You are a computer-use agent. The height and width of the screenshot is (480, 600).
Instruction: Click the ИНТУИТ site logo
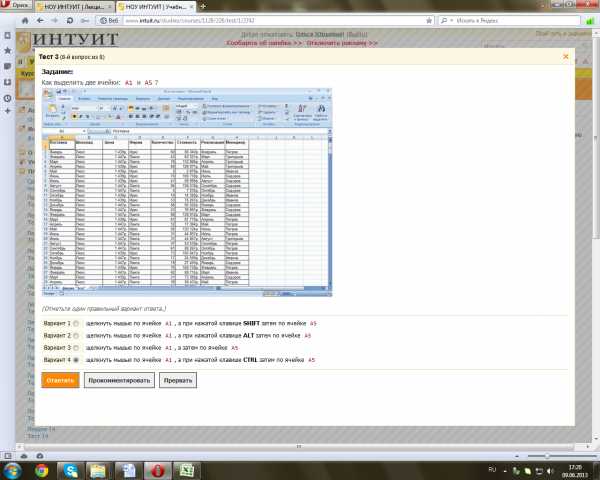click(69, 40)
